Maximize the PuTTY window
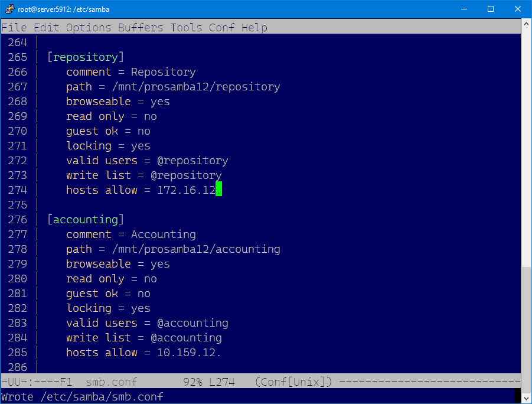 [491, 9]
